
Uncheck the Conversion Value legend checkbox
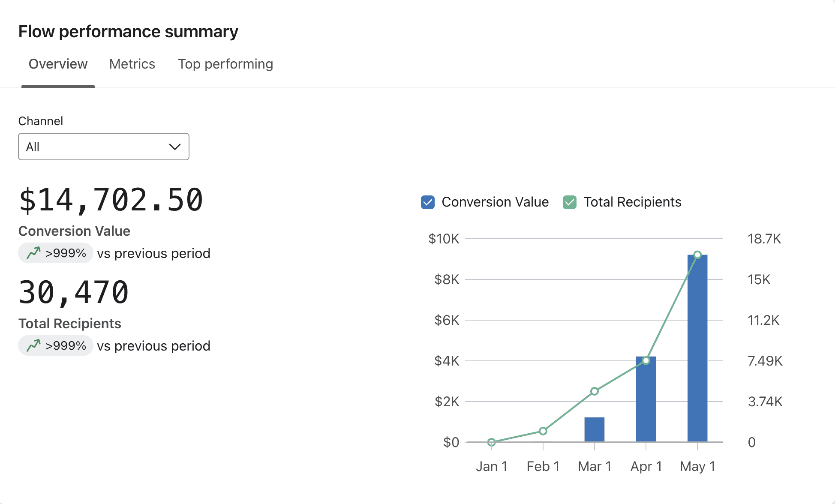coord(428,202)
